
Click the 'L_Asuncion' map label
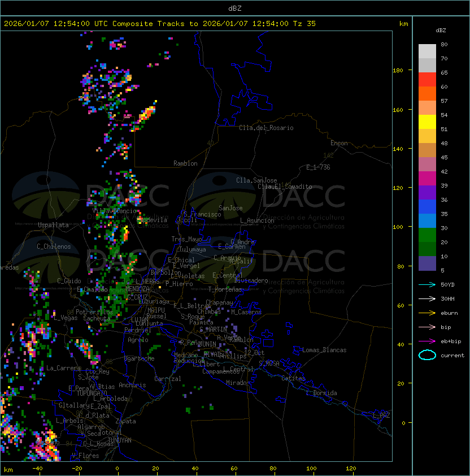[257, 220]
